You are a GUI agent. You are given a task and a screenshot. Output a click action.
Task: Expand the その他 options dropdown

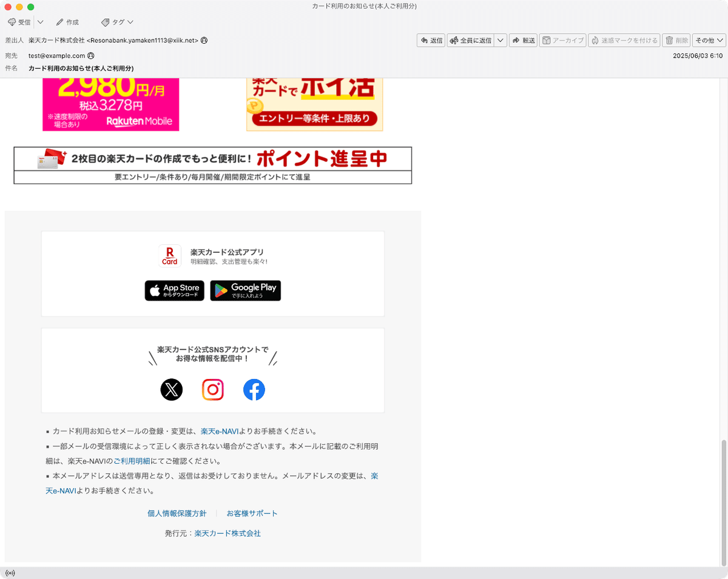(707, 40)
